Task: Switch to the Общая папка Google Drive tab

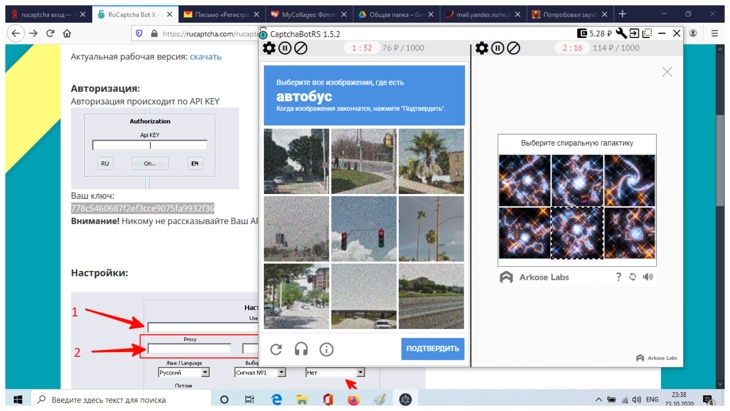Action: click(x=396, y=14)
